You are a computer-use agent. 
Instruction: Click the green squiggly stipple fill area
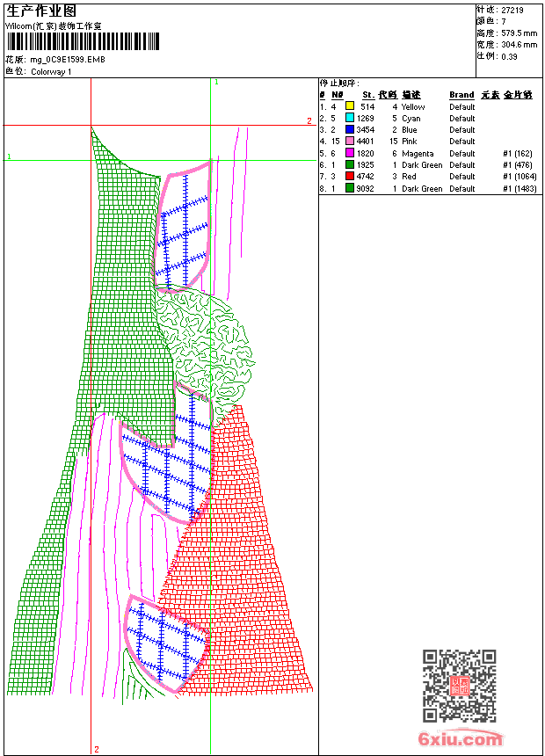(x=211, y=338)
